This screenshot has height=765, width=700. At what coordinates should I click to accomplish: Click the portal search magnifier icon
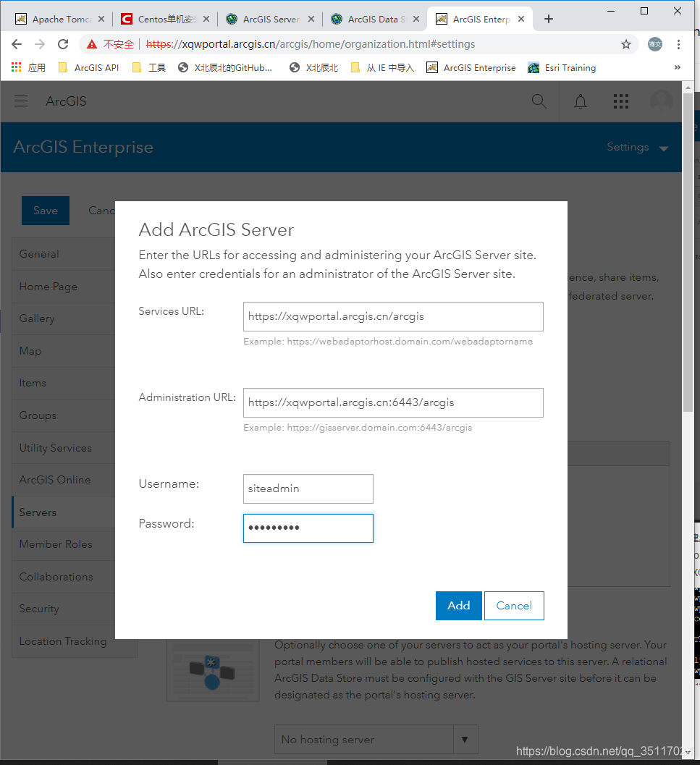539,101
